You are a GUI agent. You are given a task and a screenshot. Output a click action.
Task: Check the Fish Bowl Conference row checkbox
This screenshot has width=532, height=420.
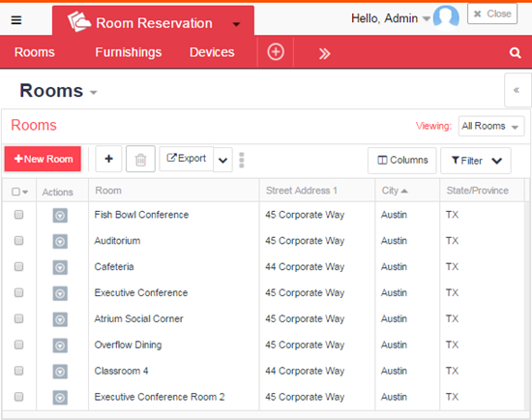click(18, 214)
